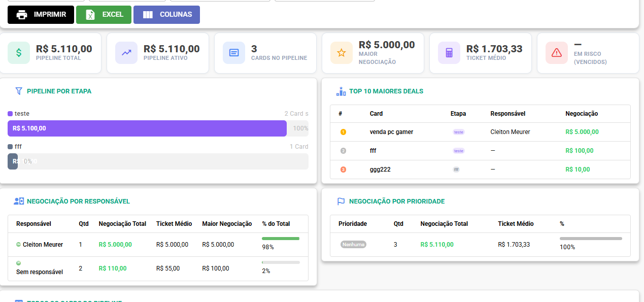Click the "2 Card s" count for teste stage
Image resolution: width=644 pixels, height=302 pixels.
[296, 114]
